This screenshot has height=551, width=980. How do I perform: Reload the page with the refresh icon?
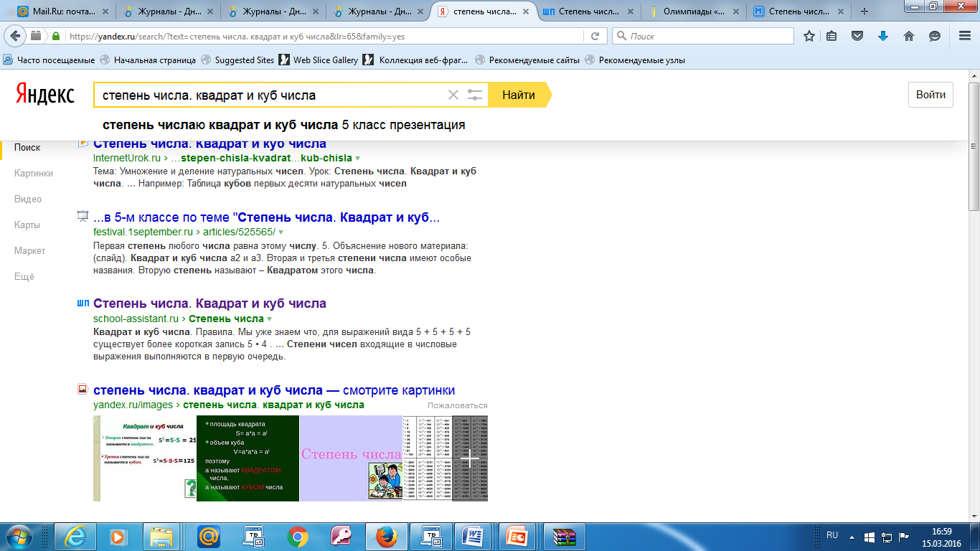(x=595, y=36)
